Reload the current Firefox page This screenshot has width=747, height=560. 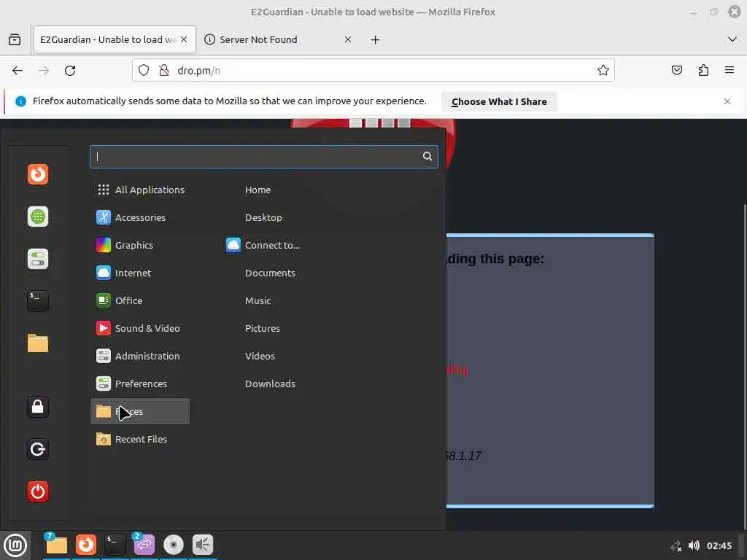70,71
